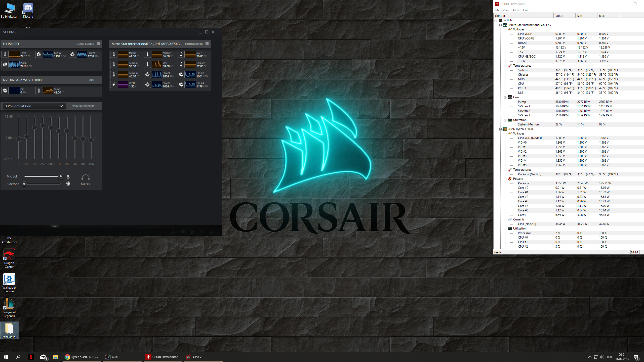Click the H115i PRO Pump fan icon
Screen dimensions: 644x362
pyautogui.click(x=5, y=65)
